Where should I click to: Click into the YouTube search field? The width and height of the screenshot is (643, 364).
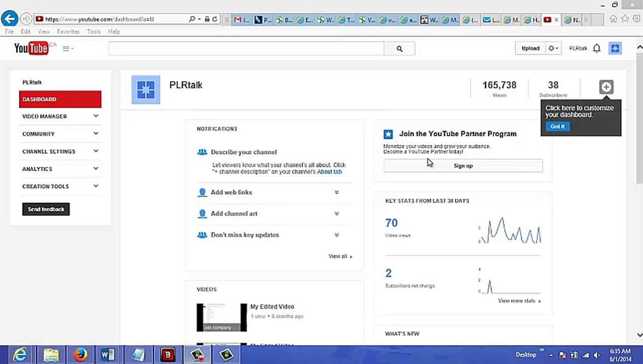(246, 49)
